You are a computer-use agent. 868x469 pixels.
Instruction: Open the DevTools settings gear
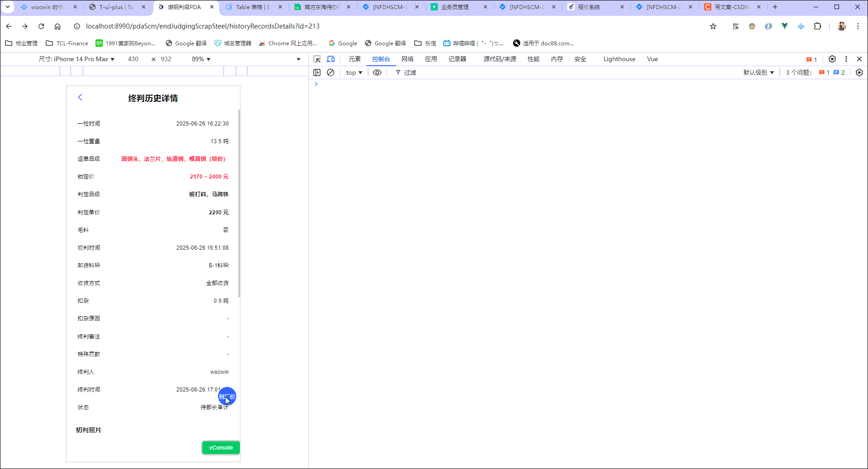coord(832,59)
